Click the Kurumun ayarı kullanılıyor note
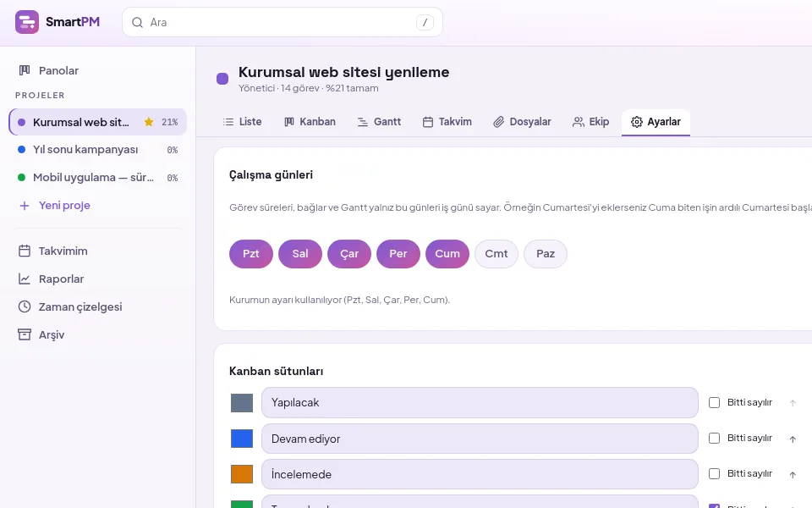 pos(339,300)
